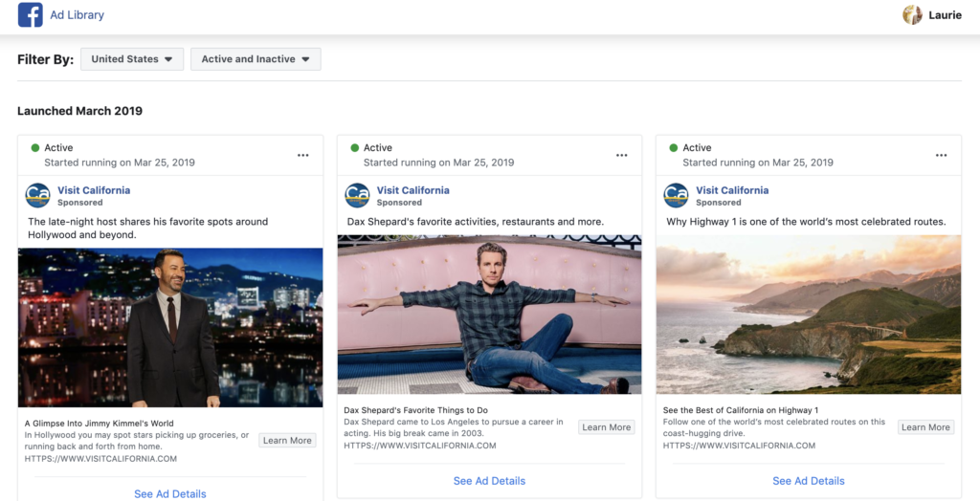Click VISITCALIFORNIA.COM URL on Highway 1 ad
980x501 pixels.
740,446
